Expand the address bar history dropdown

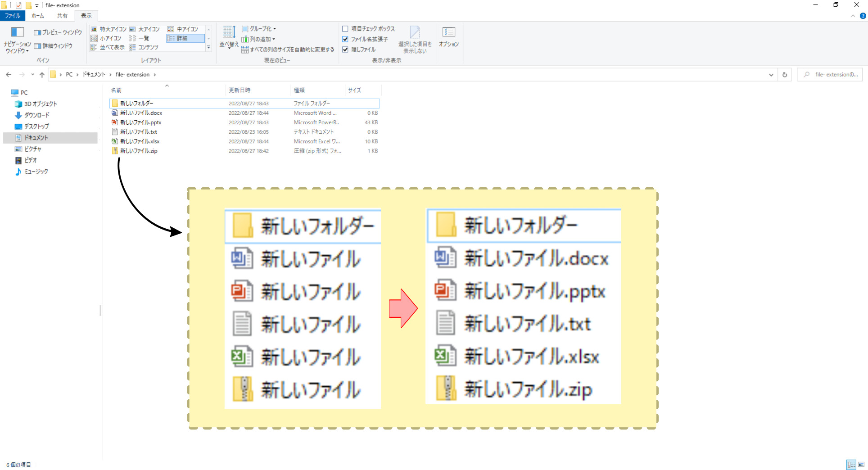pyautogui.click(x=771, y=75)
